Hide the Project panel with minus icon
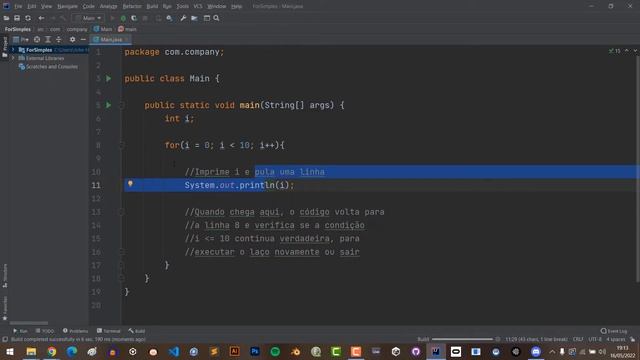 83,39
